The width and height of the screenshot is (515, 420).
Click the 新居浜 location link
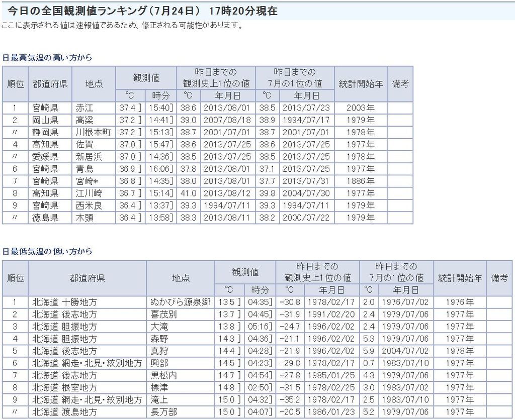tap(89, 157)
